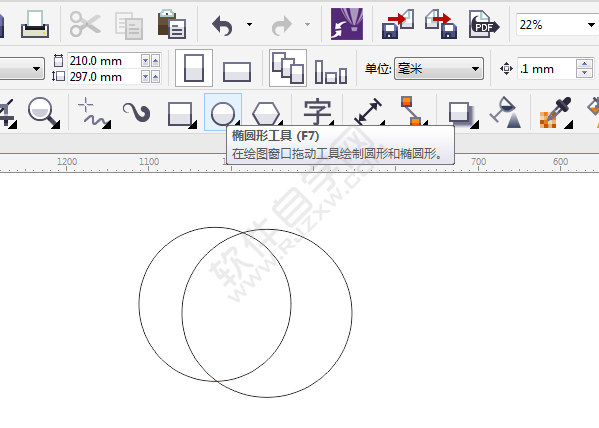
Task: Select the Rectangle tool
Action: click(181, 113)
